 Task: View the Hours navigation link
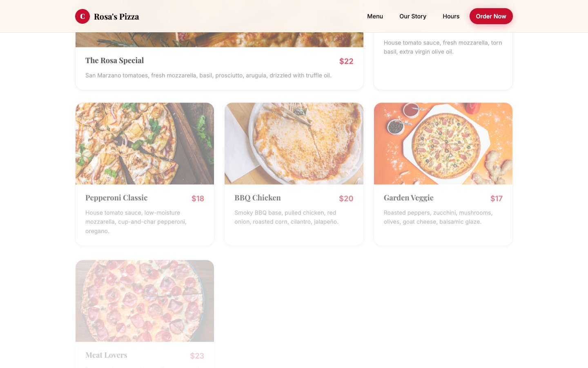point(451,16)
